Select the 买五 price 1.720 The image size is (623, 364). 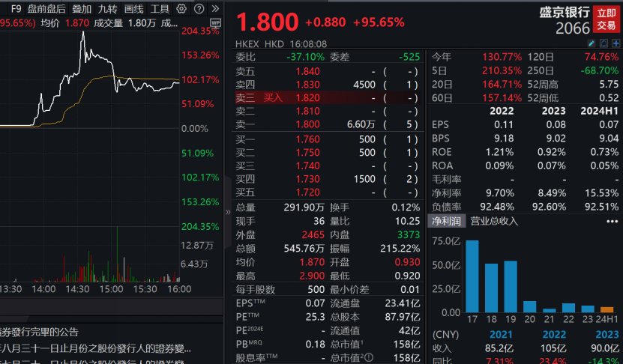pos(307,192)
